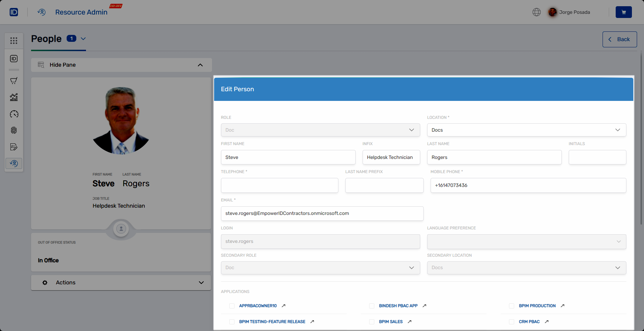
Task: Open Jorge Posada user menu
Action: tap(569, 12)
